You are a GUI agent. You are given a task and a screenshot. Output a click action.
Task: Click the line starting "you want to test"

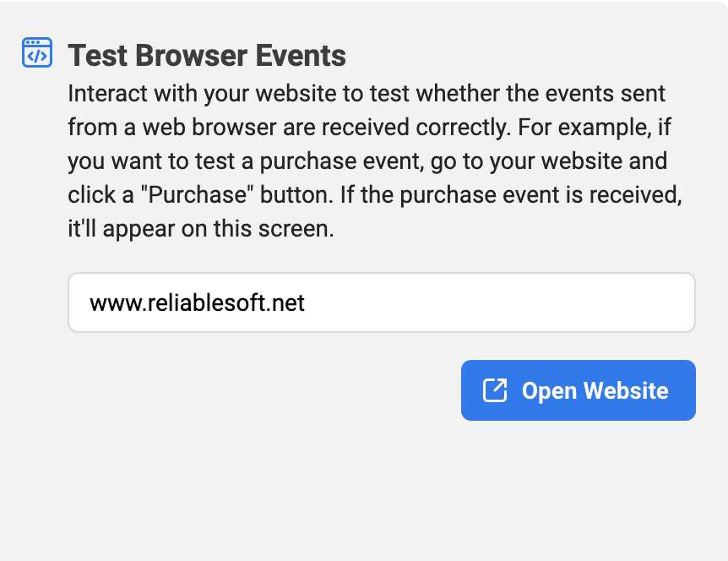[x=367, y=161]
